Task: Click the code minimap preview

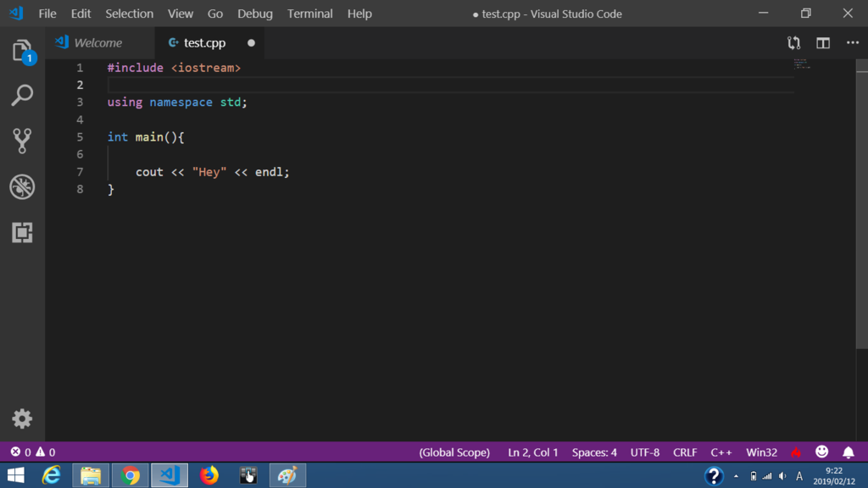Action: tap(802, 64)
